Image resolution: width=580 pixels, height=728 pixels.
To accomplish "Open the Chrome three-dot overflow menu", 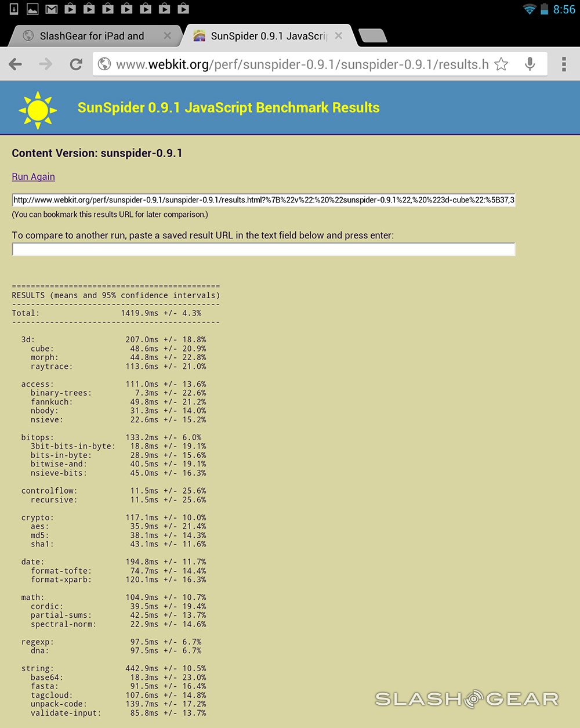I will 564,64.
